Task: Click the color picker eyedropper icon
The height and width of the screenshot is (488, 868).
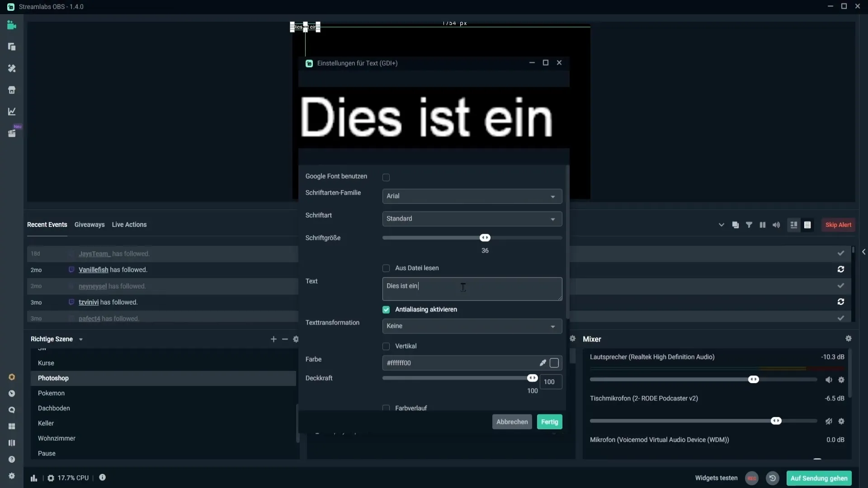Action: point(543,363)
